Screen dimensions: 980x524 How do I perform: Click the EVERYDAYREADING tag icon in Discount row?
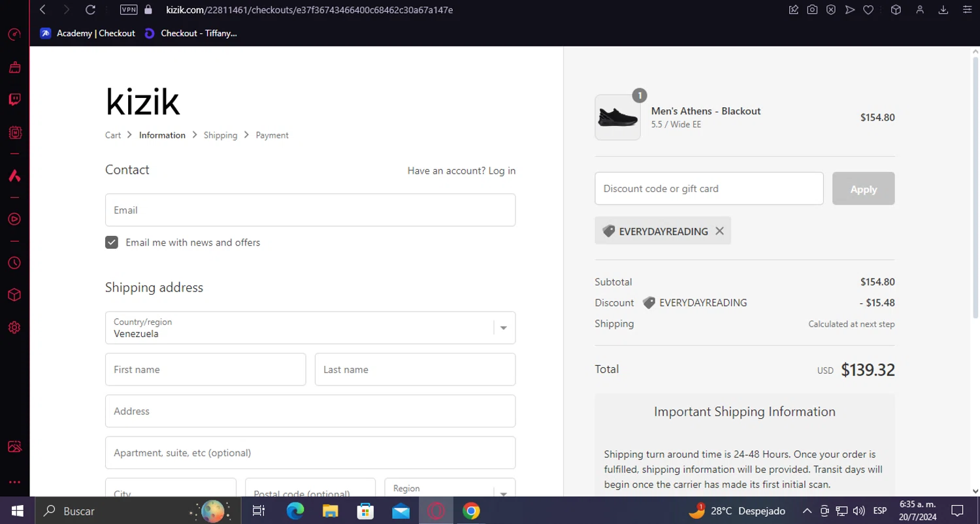click(649, 303)
